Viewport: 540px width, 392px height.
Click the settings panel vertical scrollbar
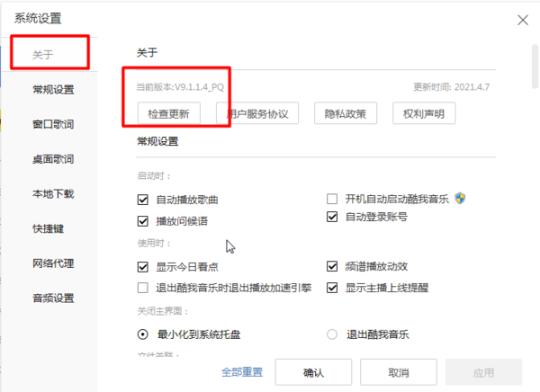click(535, 66)
